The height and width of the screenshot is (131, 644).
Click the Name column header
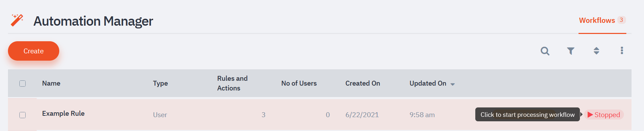(51, 83)
